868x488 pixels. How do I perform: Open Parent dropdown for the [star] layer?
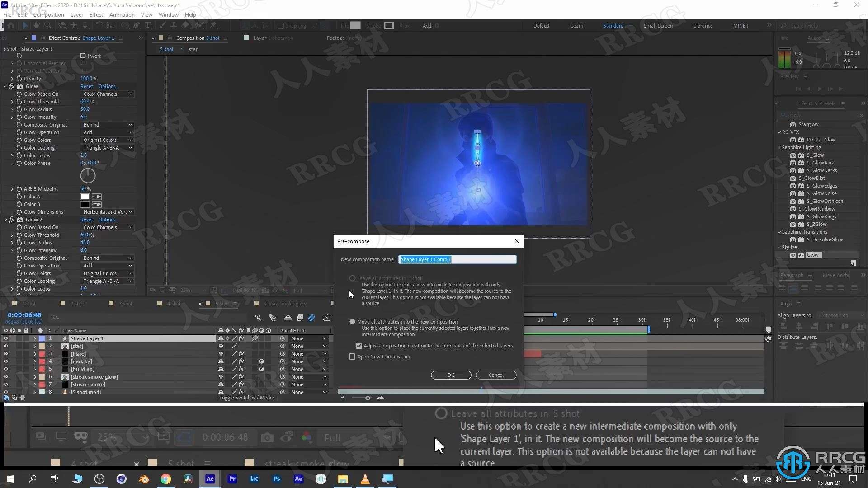tap(308, 346)
